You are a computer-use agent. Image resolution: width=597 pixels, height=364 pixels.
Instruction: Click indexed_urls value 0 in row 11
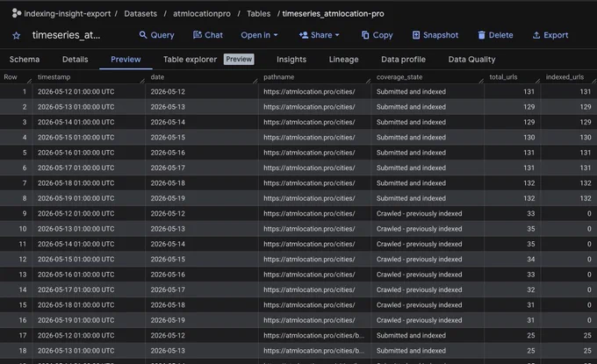pyautogui.click(x=589, y=244)
